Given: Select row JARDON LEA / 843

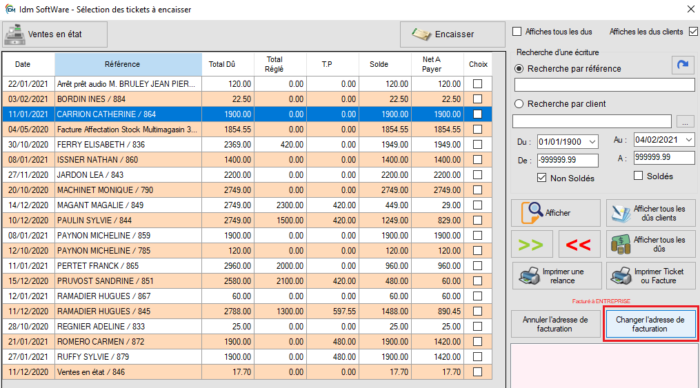Looking at the screenshot, I should coord(247,175).
